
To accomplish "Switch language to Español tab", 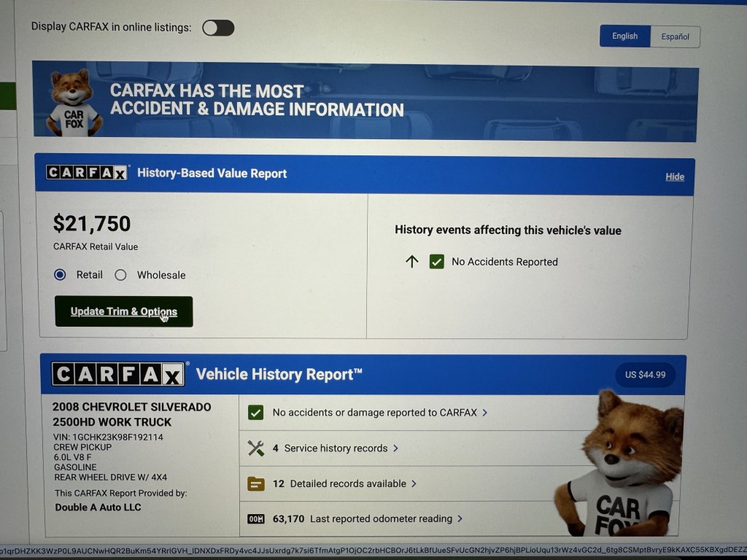I will point(675,36).
